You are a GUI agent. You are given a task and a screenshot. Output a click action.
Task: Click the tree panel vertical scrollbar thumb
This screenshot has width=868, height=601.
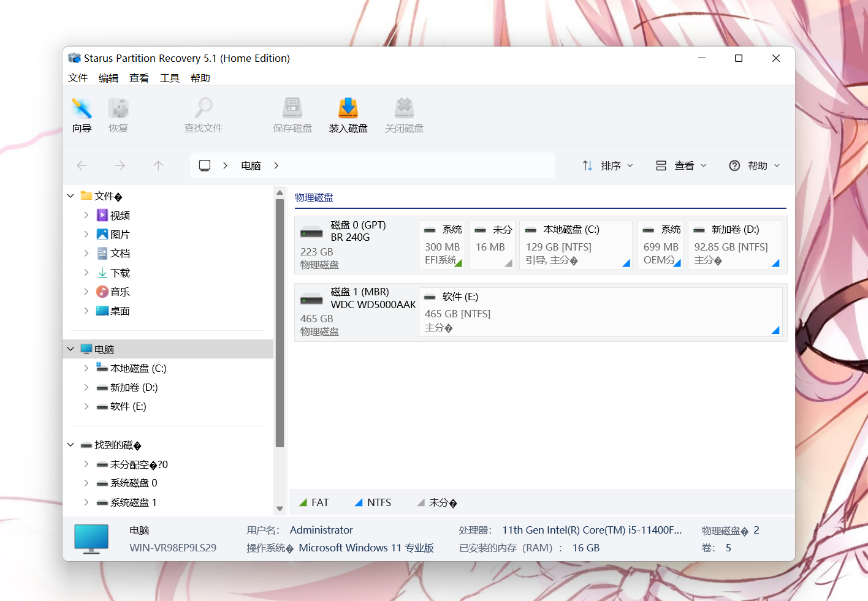[x=280, y=323]
